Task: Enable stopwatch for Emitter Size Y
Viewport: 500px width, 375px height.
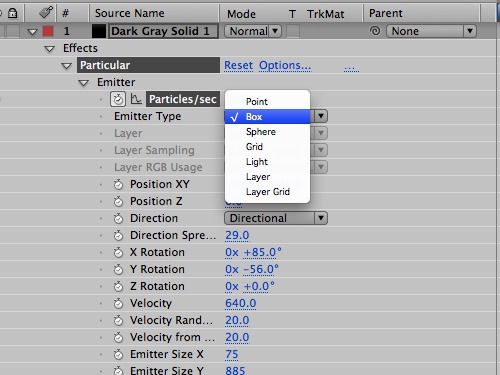Action: [118, 371]
